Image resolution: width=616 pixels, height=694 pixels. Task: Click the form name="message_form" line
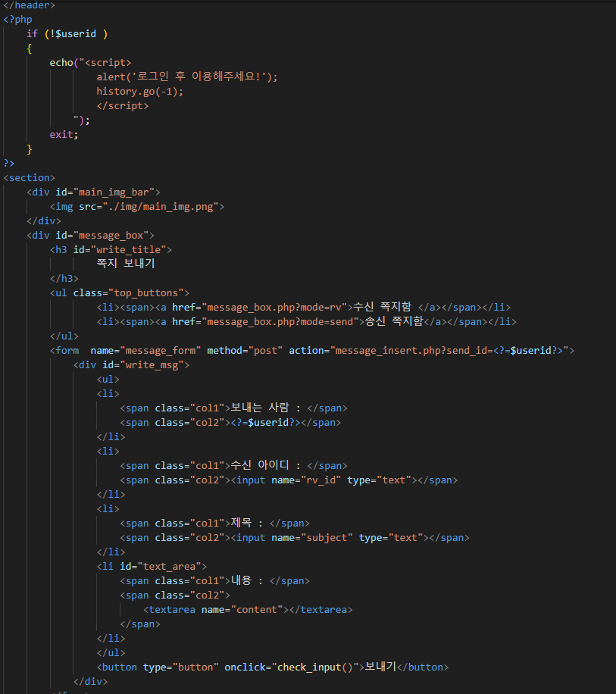pos(312,350)
